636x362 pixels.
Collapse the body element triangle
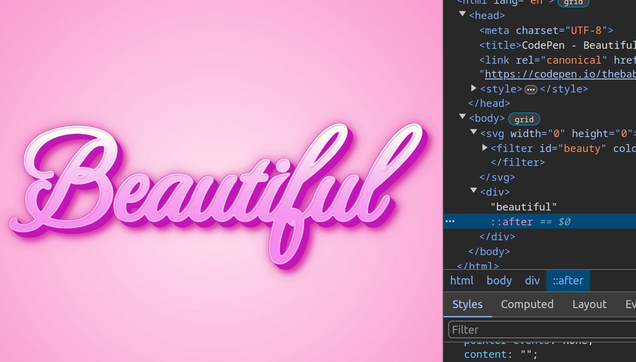462,117
